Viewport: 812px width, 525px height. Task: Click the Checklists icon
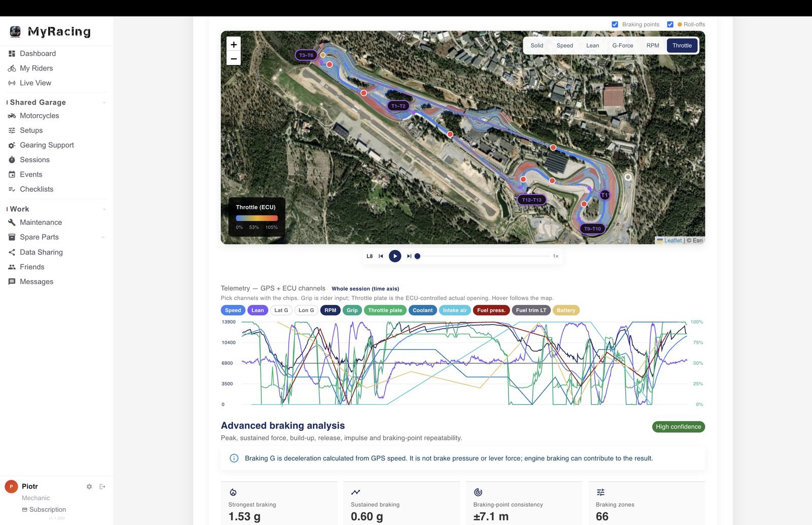coord(12,189)
